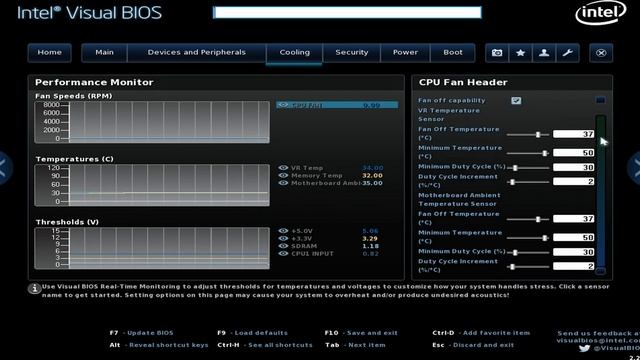Screen dimensions: 640x360
Task: Switch to the Security tab
Action: tap(351, 53)
